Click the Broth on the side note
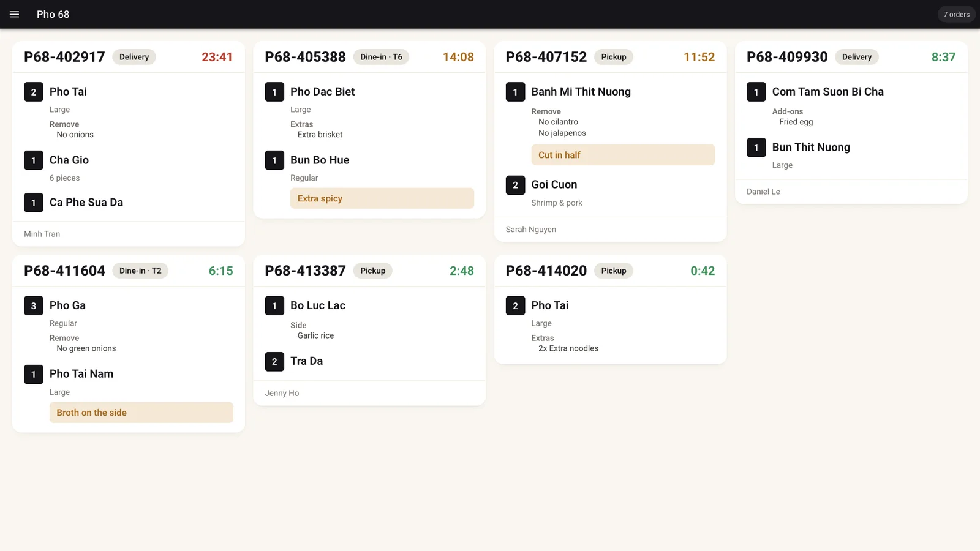This screenshot has height=551, width=980. coord(141,413)
